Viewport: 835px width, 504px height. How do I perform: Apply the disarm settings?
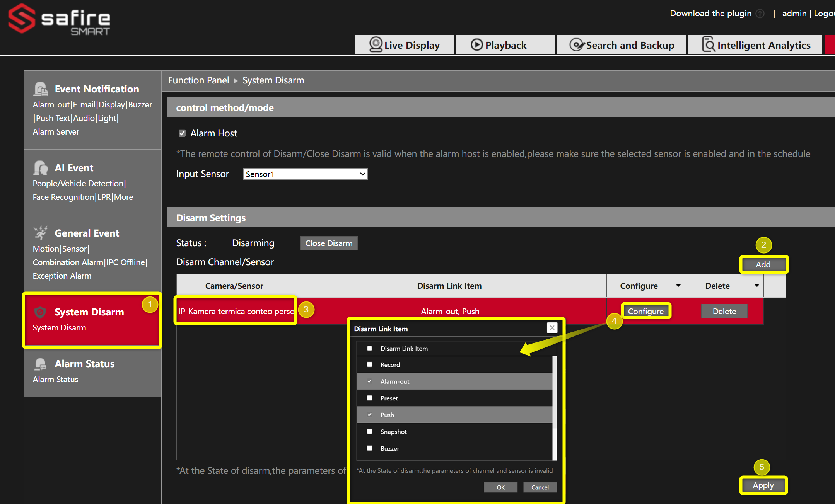763,485
